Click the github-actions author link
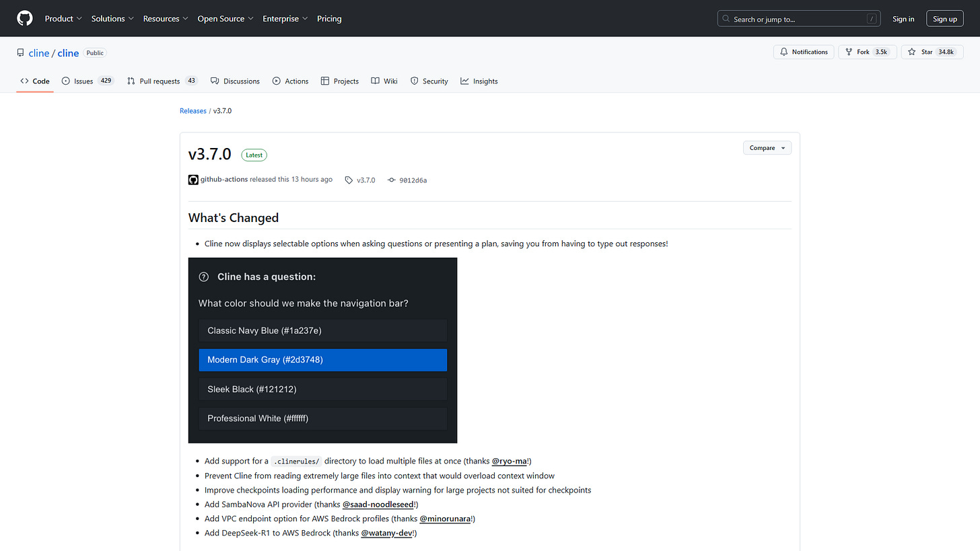The width and height of the screenshot is (980, 551). [224, 180]
